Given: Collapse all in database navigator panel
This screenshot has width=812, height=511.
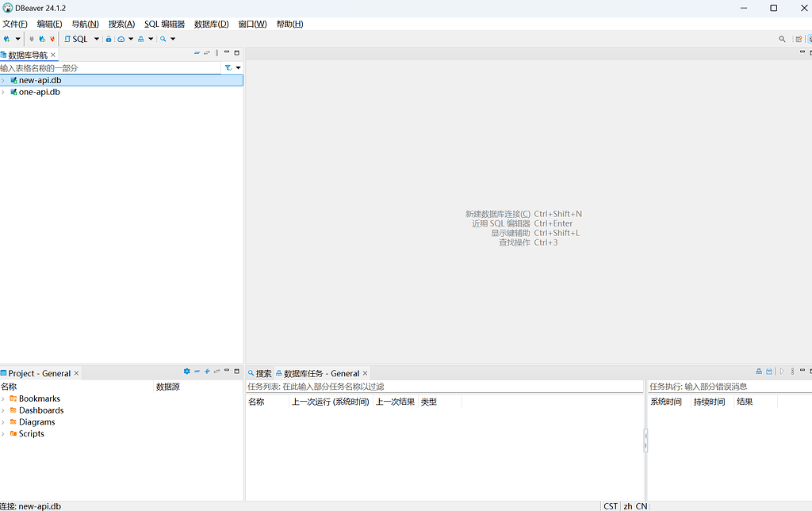Looking at the screenshot, I should click(197, 53).
